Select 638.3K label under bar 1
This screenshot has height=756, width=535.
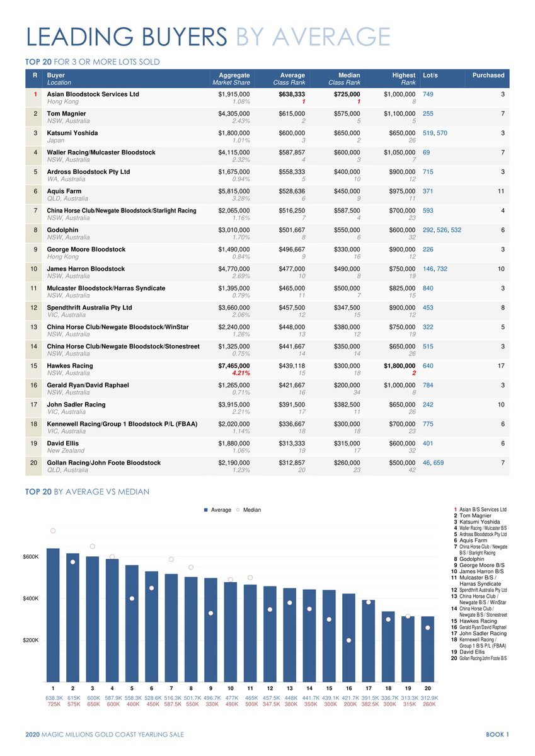(x=54, y=698)
